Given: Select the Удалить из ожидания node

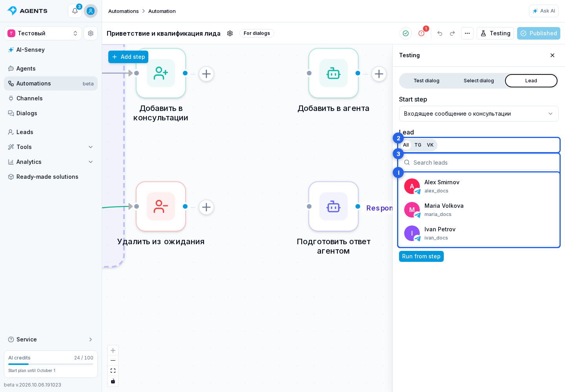Looking at the screenshot, I should click(x=161, y=207).
